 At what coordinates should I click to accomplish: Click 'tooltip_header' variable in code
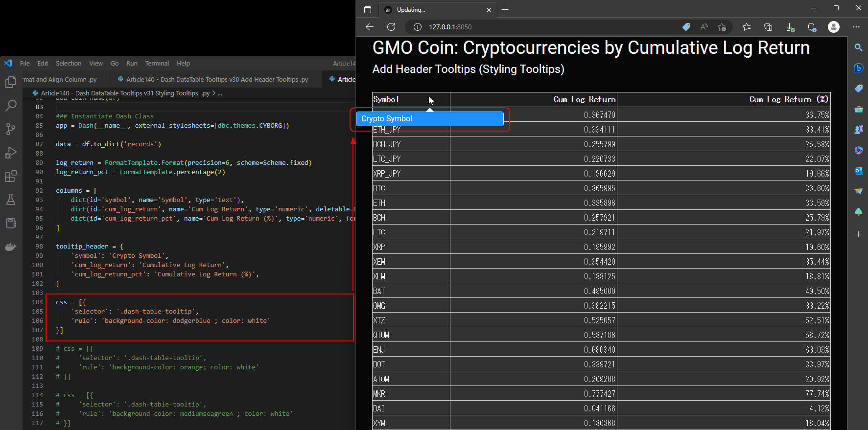coord(82,247)
